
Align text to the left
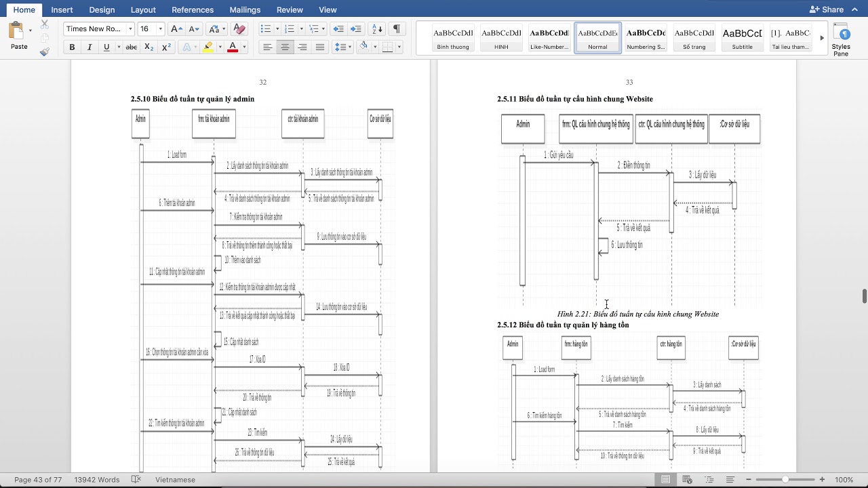(268, 47)
